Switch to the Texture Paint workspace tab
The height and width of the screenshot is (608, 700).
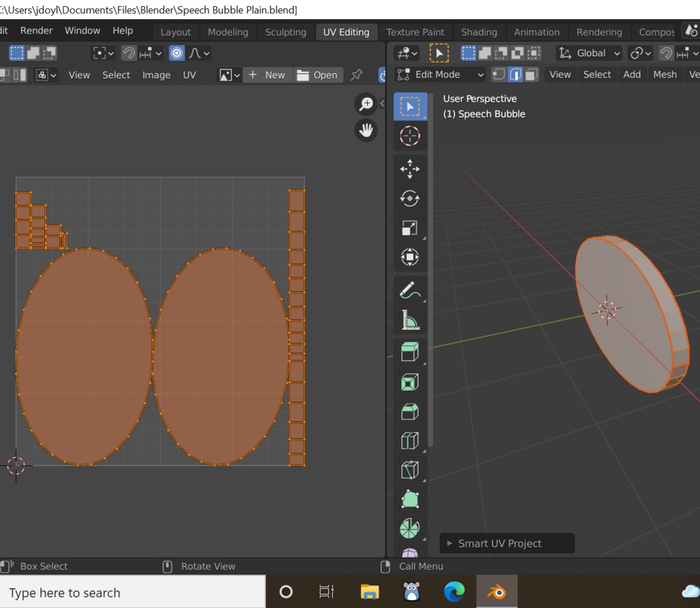point(415,32)
